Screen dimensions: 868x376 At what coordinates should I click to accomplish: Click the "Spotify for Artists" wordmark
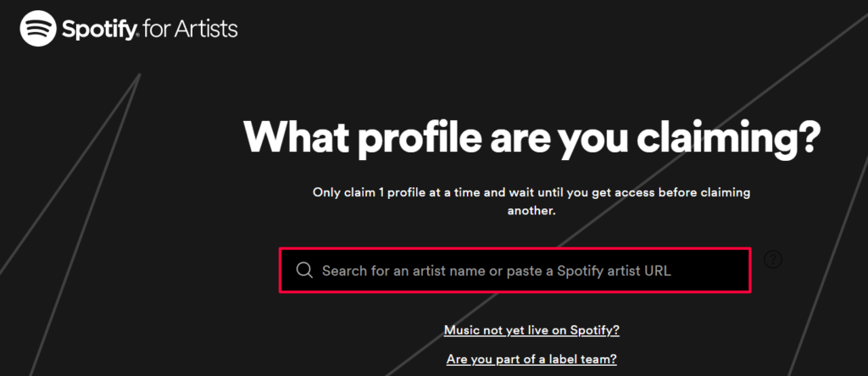point(150,30)
